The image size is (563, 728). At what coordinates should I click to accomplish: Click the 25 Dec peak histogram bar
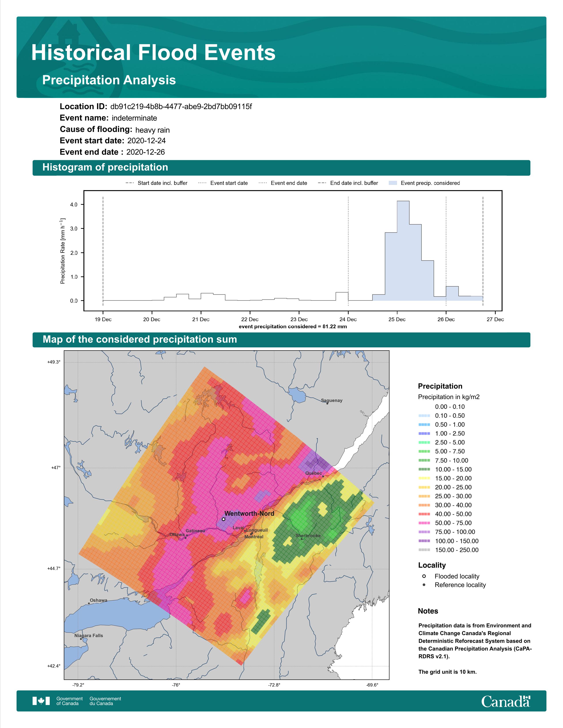pyautogui.click(x=403, y=250)
